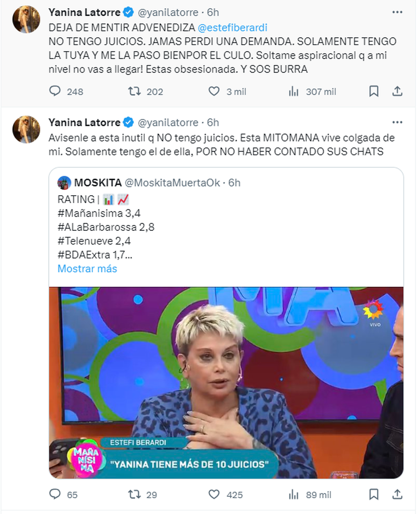Open the @estefiberardi mention link
420x514 pixels.
(232, 27)
